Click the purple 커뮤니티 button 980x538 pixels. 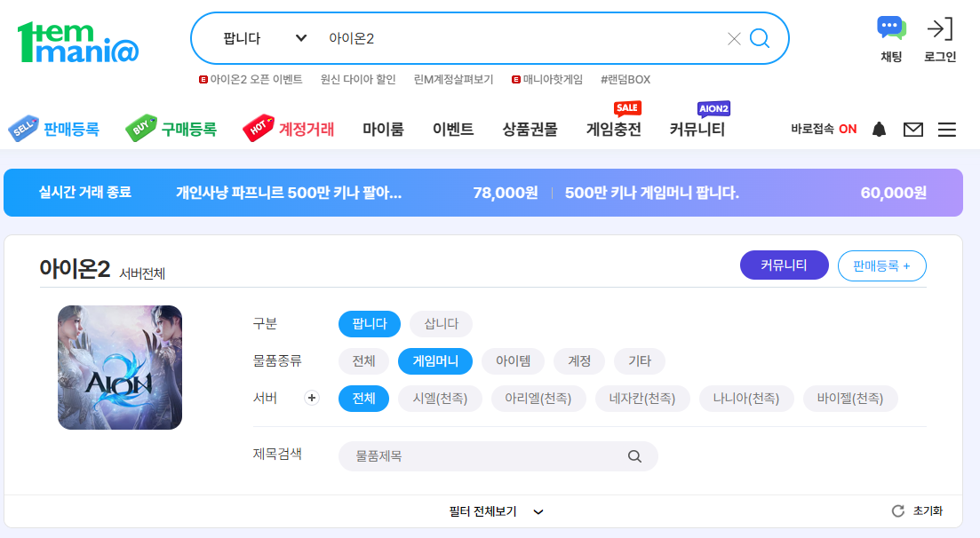click(785, 265)
